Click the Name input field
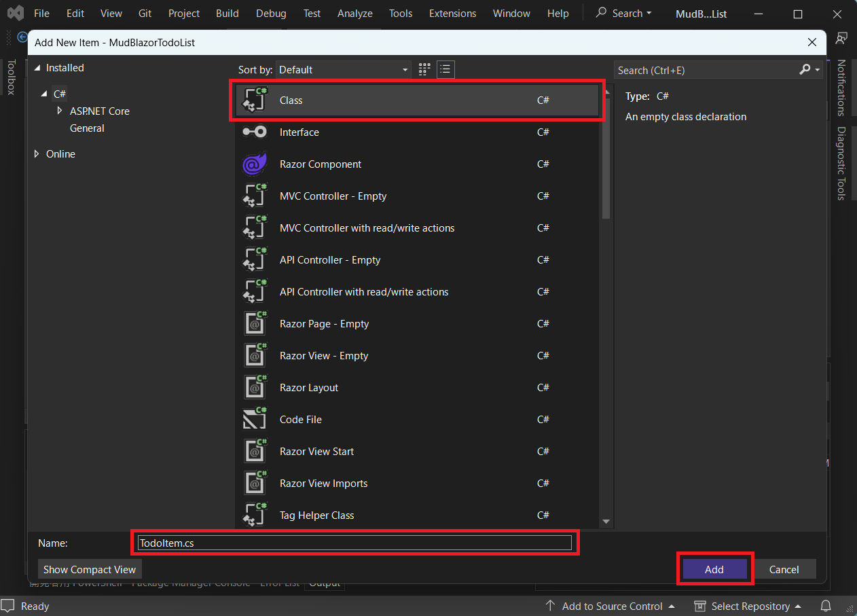857x616 pixels. (x=354, y=543)
